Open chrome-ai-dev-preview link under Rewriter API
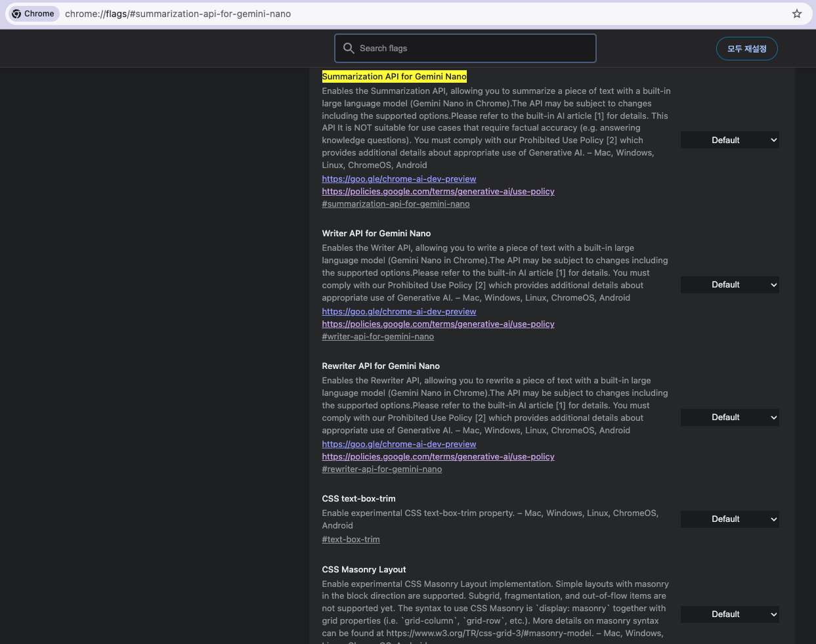The image size is (816, 644). click(399, 444)
